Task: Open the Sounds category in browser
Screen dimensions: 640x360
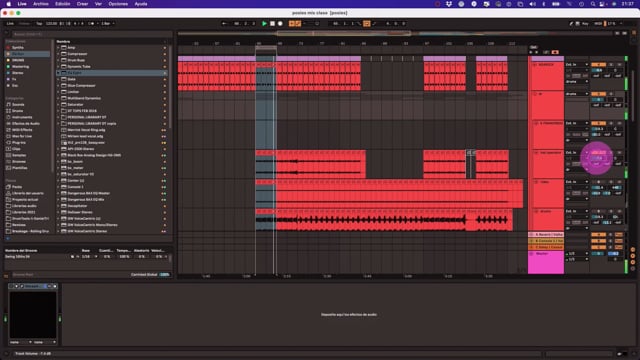Action: [18, 104]
